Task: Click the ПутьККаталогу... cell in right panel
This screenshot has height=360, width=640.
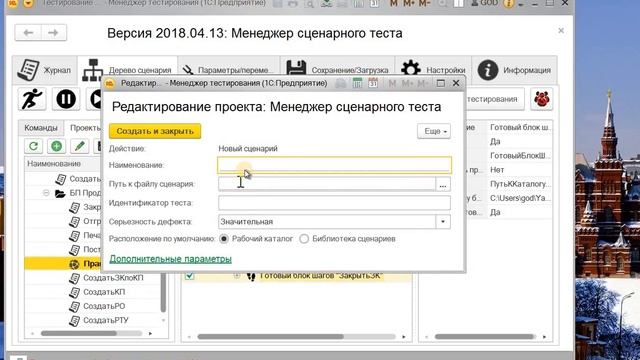Action: (x=520, y=184)
